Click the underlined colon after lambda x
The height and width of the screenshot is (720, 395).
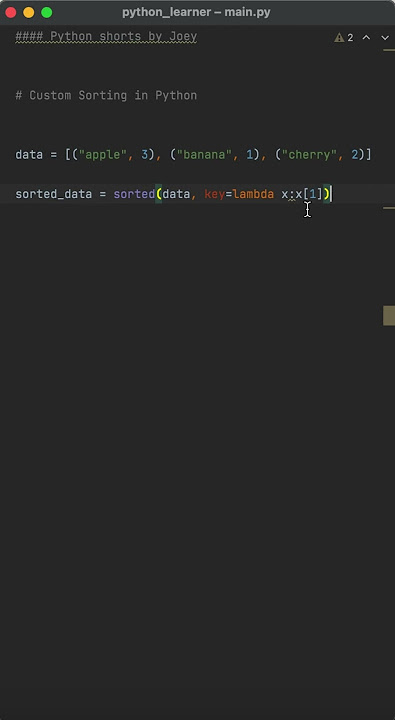point(292,195)
